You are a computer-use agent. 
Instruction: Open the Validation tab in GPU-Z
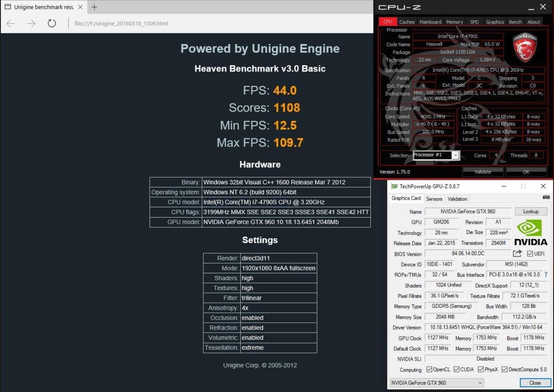click(458, 199)
